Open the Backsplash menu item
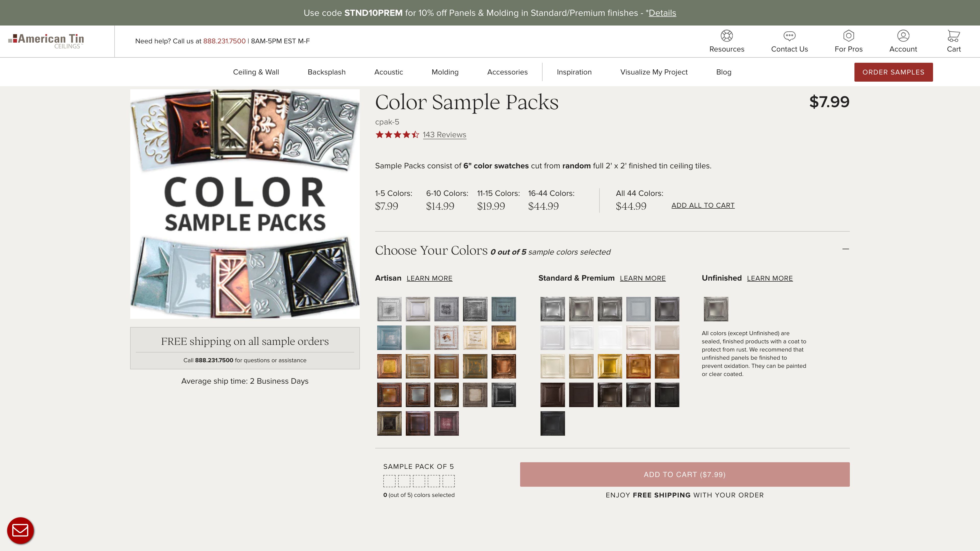 tap(326, 72)
